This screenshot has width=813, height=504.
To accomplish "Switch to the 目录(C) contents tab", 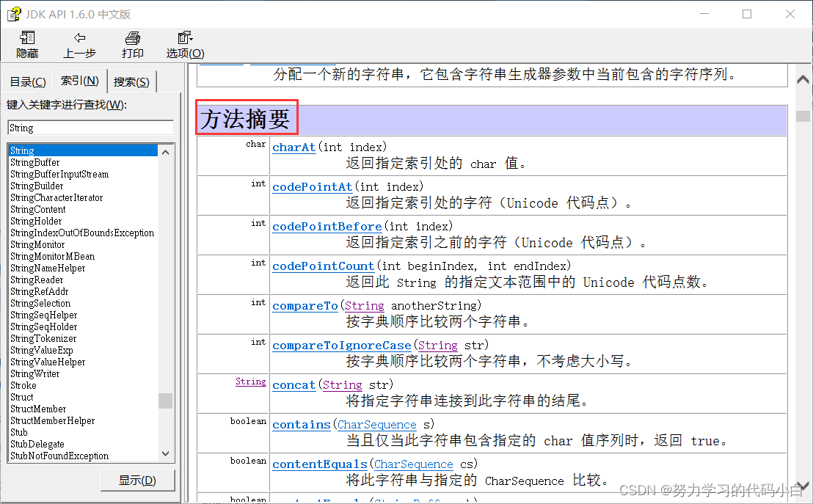I will (x=28, y=82).
